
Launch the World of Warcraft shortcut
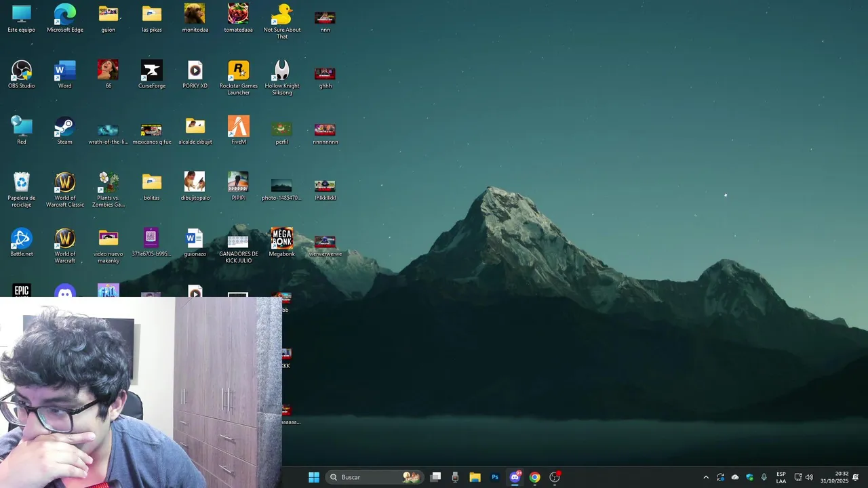65,246
